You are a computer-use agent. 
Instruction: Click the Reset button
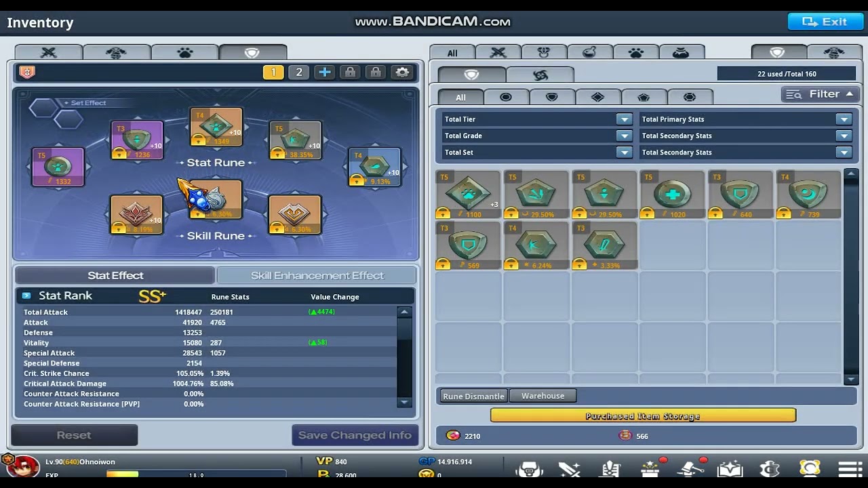(74, 435)
